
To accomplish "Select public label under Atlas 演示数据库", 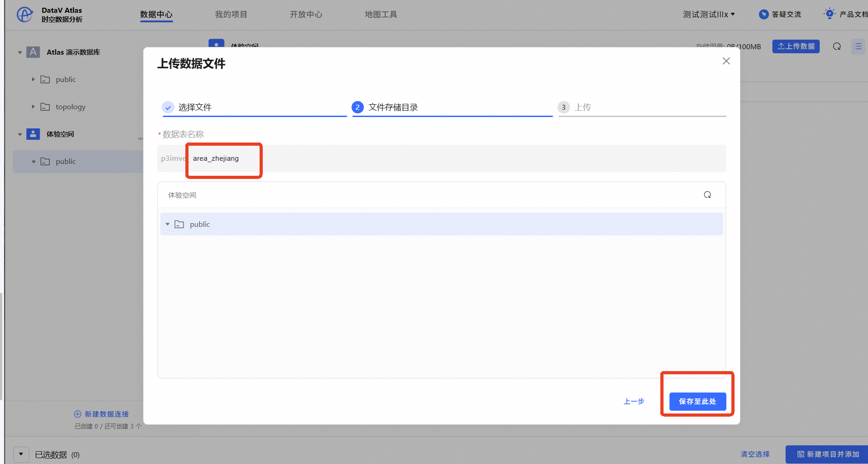I will pos(66,79).
